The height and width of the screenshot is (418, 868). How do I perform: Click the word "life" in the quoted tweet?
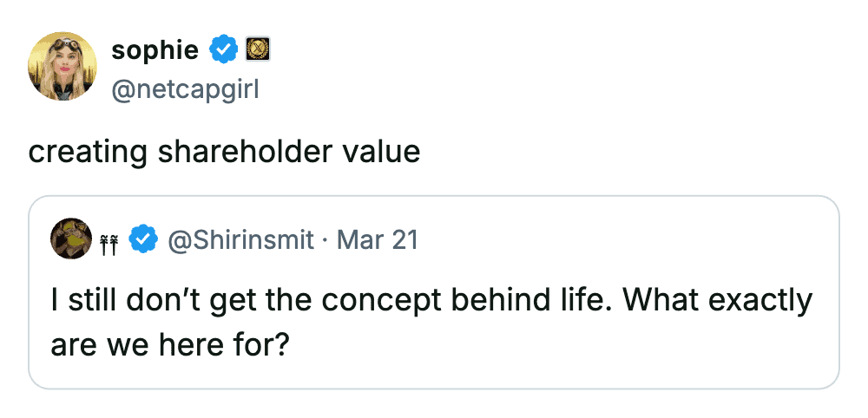point(577,300)
